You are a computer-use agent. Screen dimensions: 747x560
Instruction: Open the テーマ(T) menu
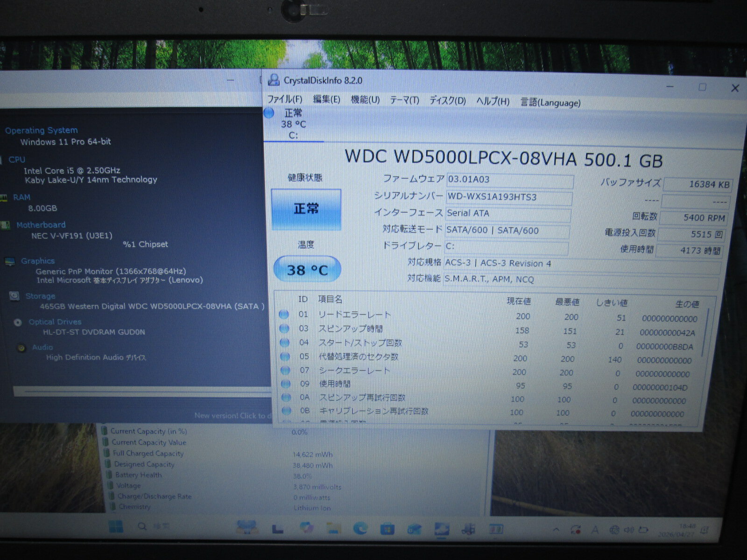point(404,100)
